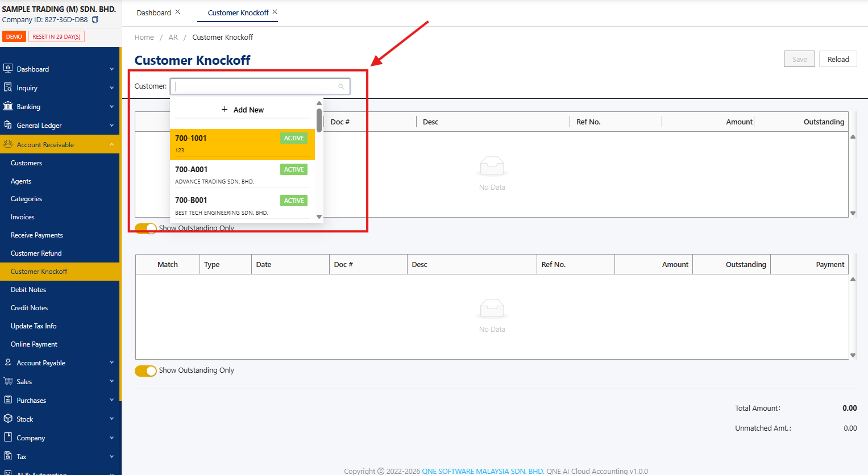The image size is (868, 475).
Task: Click the customer dropdown list scrollbar
Action: (319, 120)
